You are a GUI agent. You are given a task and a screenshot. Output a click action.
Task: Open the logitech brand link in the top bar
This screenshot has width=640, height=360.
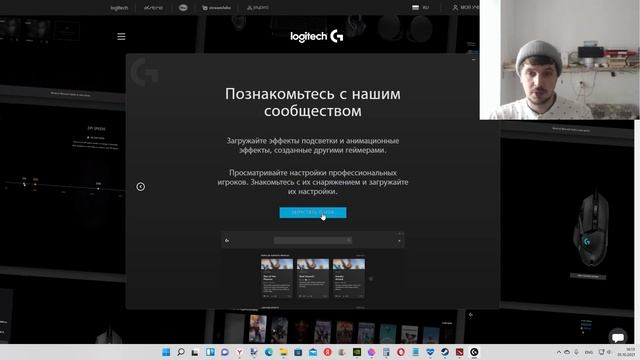coord(119,8)
